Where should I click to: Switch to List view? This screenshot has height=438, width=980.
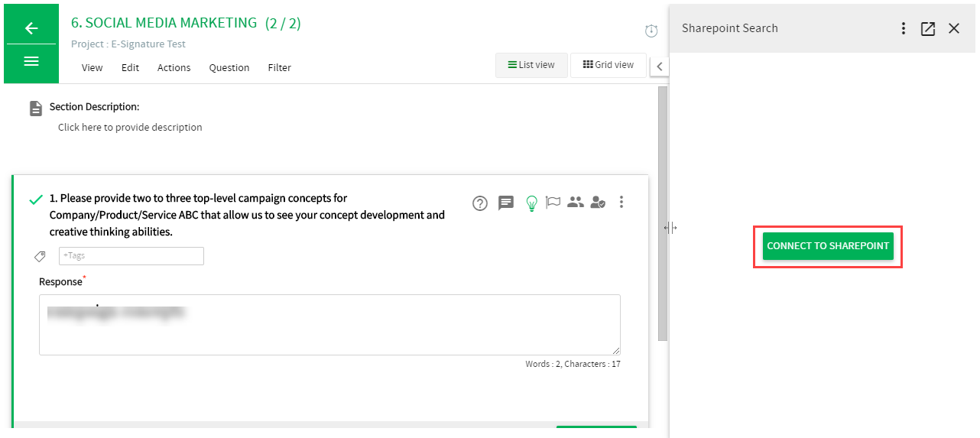[531, 65]
